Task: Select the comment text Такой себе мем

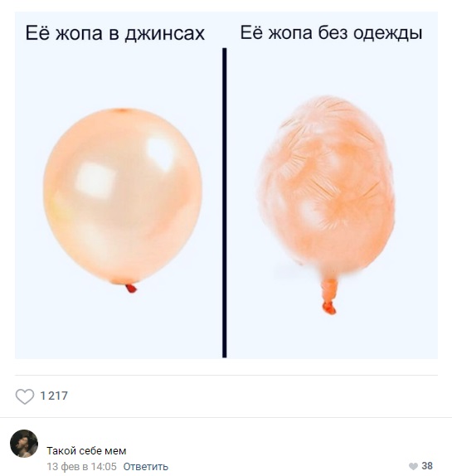Action: [86, 451]
